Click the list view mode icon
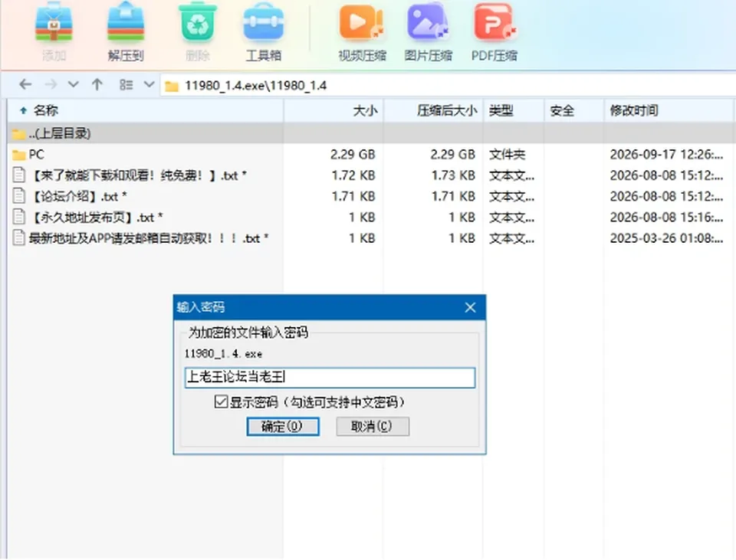Image resolution: width=736 pixels, height=560 pixels. [126, 84]
